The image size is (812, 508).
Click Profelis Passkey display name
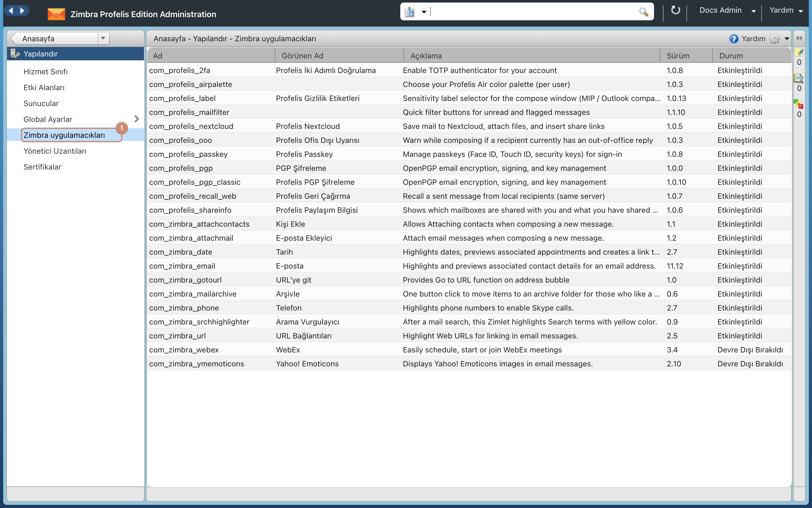click(304, 154)
